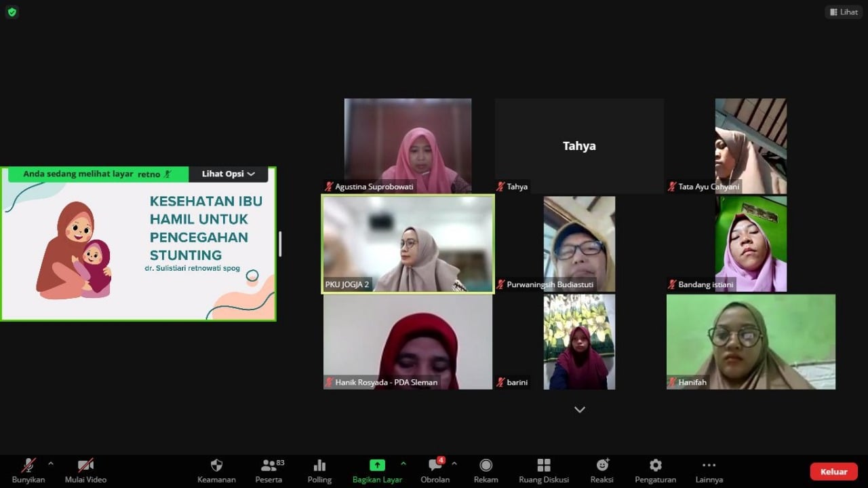
Task: Open Ruang Diskusi breakout rooms
Action: pyautogui.click(x=544, y=466)
